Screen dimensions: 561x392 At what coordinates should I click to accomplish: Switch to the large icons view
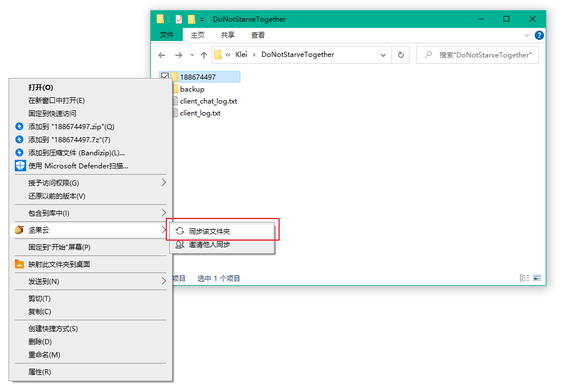pos(537,278)
